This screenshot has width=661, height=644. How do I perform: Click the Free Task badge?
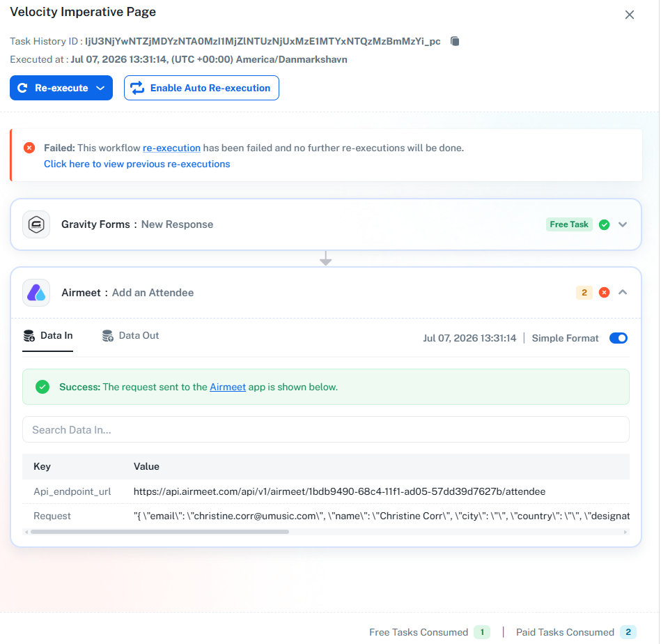[569, 224]
